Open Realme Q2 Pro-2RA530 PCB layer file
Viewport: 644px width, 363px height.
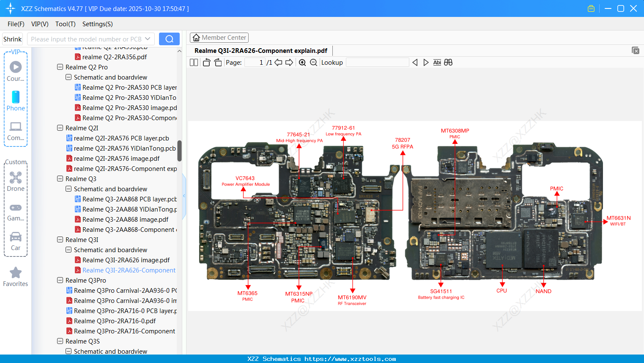[x=126, y=88]
